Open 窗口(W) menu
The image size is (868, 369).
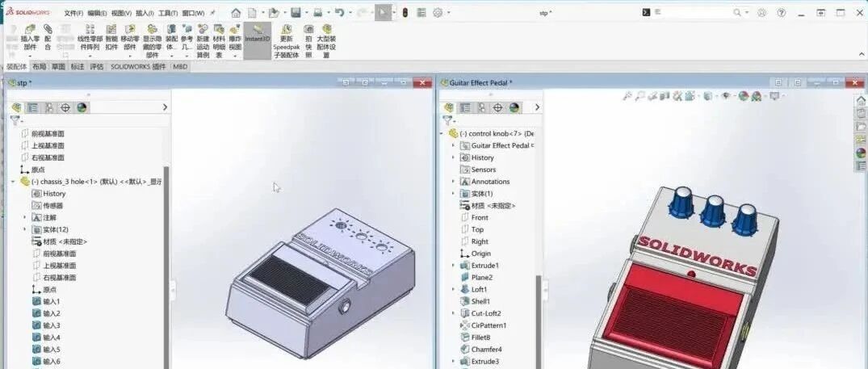[193, 13]
